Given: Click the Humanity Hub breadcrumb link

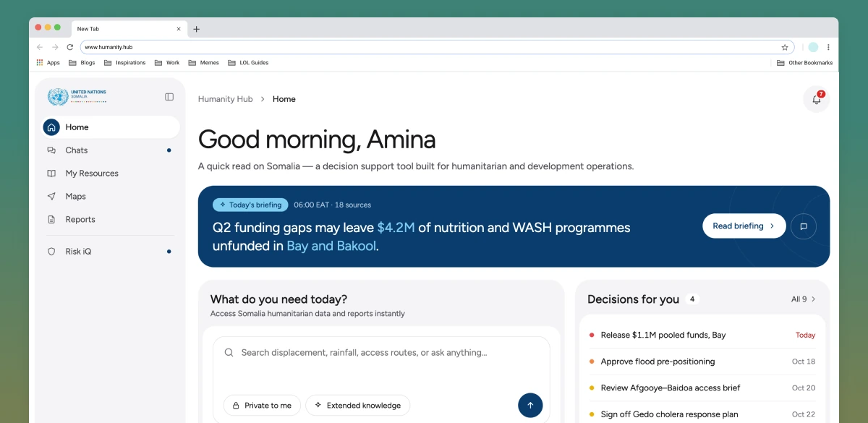Looking at the screenshot, I should pyautogui.click(x=226, y=99).
